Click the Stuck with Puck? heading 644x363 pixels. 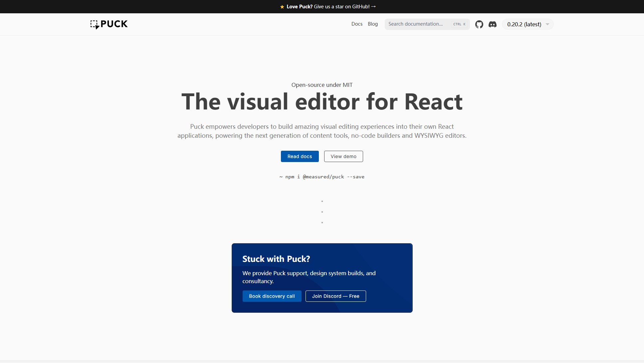pyautogui.click(x=276, y=259)
